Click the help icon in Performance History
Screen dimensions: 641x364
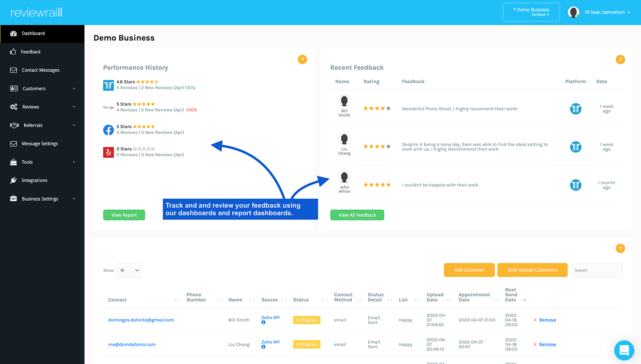pyautogui.click(x=302, y=60)
